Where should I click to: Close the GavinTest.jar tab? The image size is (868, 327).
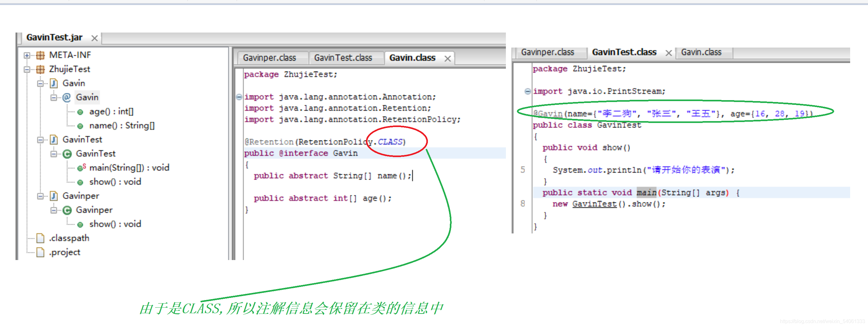[95, 38]
